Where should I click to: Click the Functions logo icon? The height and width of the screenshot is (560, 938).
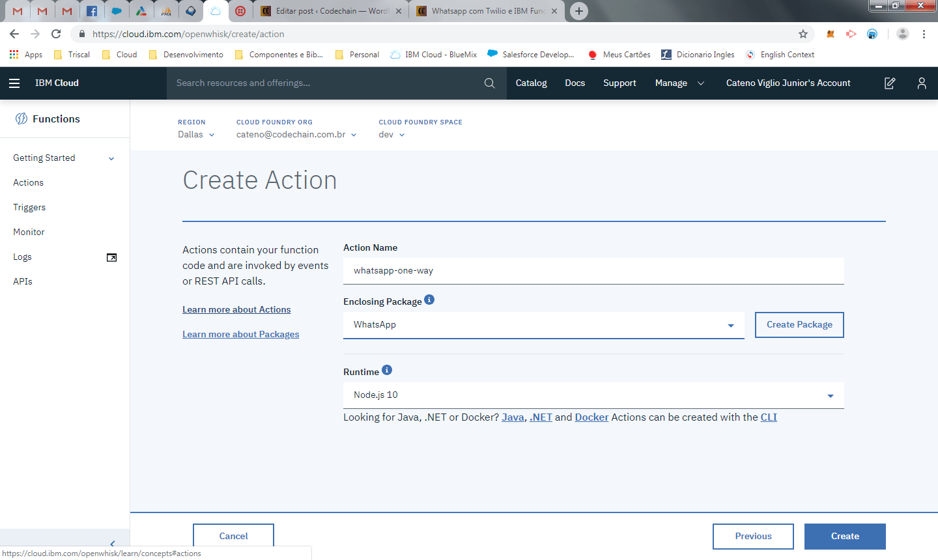[21, 119]
